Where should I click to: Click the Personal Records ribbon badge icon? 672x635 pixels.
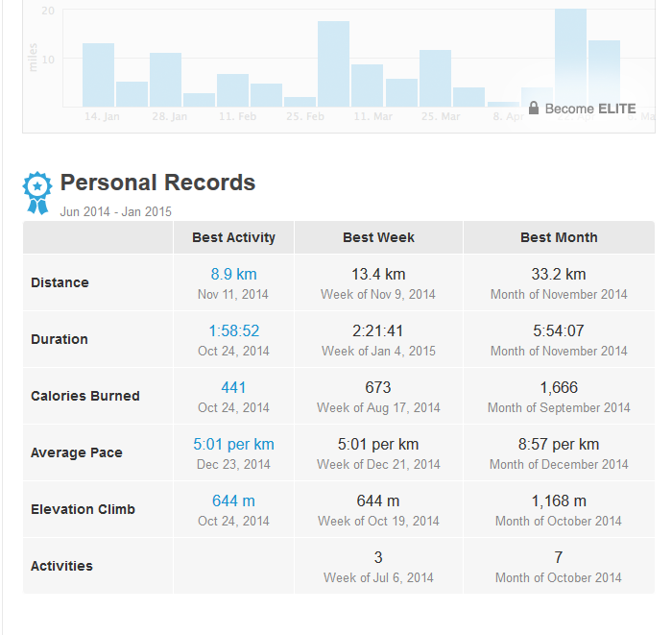coord(36,190)
